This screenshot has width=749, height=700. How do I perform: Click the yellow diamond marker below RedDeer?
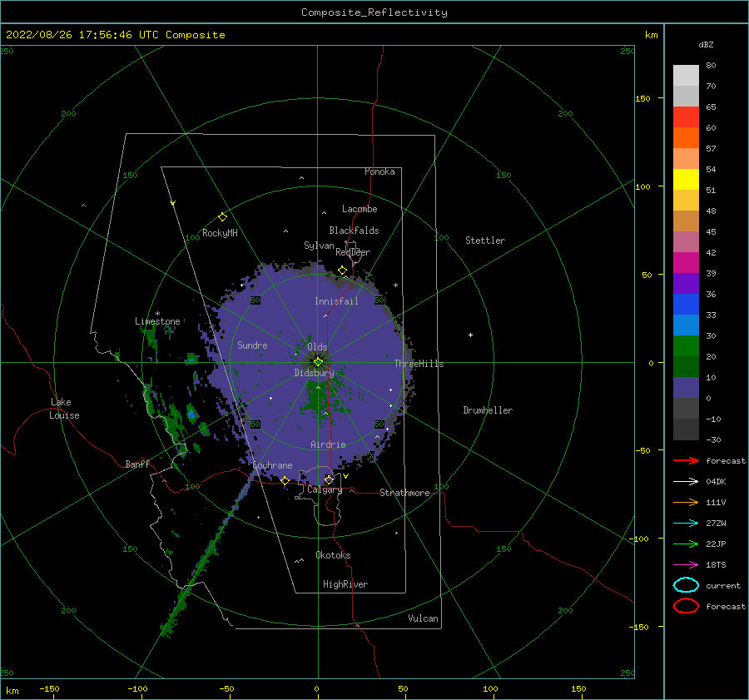click(x=342, y=271)
